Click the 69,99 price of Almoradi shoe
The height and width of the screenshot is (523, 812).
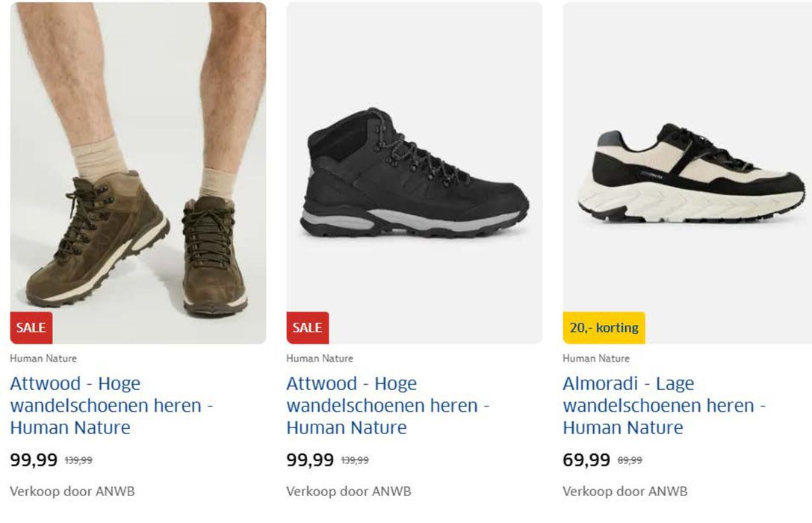[586, 459]
